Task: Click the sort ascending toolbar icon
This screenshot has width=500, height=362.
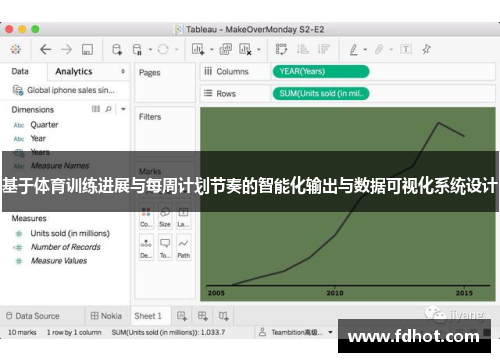Action: (x=303, y=49)
